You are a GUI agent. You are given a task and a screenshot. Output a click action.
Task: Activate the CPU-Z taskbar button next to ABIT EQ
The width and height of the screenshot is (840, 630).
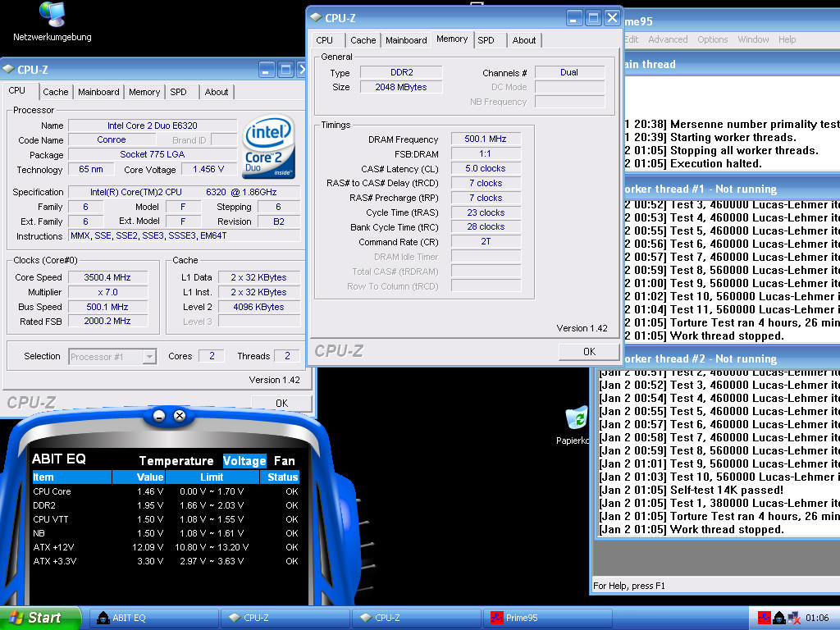[x=285, y=618]
